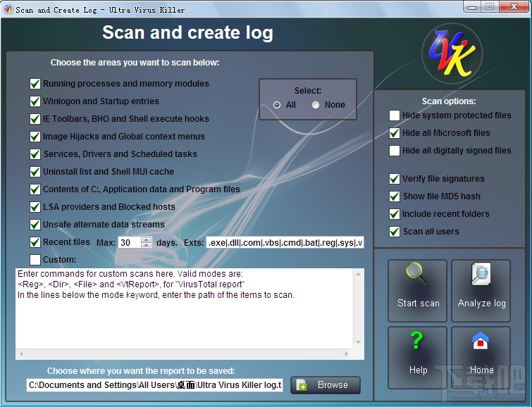Uncheck Hide all Microsoft files
Image resolution: width=532 pixels, height=407 pixels.
395,133
